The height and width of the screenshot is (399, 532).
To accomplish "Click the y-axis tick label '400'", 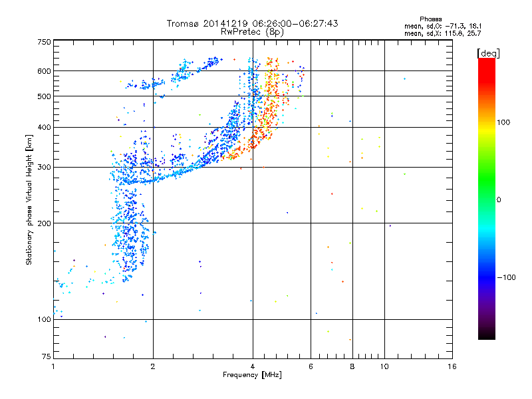I will click(x=44, y=128).
